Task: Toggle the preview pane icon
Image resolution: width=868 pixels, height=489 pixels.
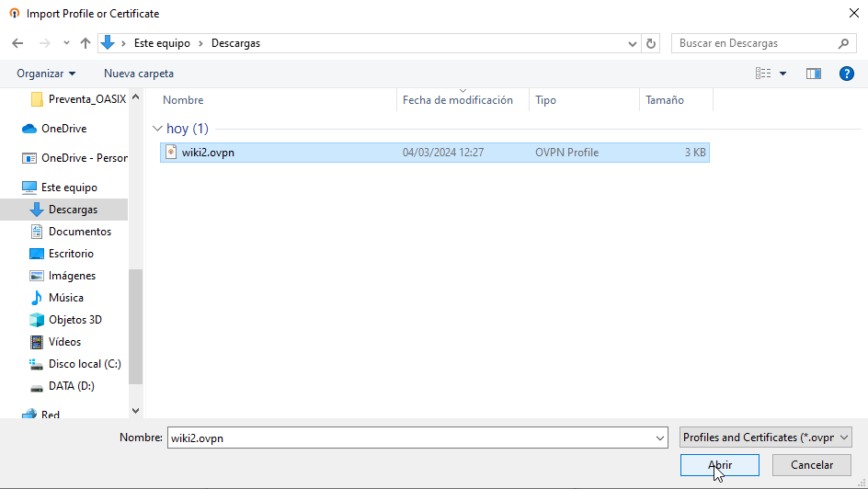Action: click(x=813, y=74)
